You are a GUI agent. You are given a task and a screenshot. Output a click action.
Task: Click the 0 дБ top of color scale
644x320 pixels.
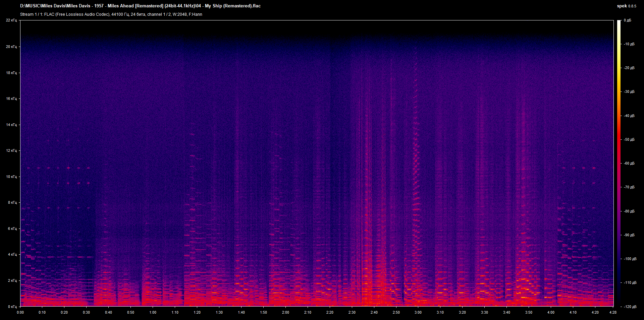pyautogui.click(x=628, y=20)
